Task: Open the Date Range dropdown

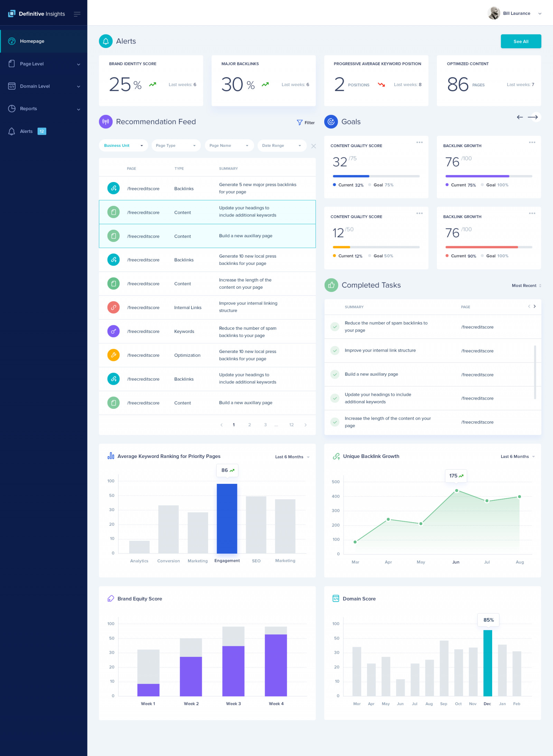Action: click(282, 146)
